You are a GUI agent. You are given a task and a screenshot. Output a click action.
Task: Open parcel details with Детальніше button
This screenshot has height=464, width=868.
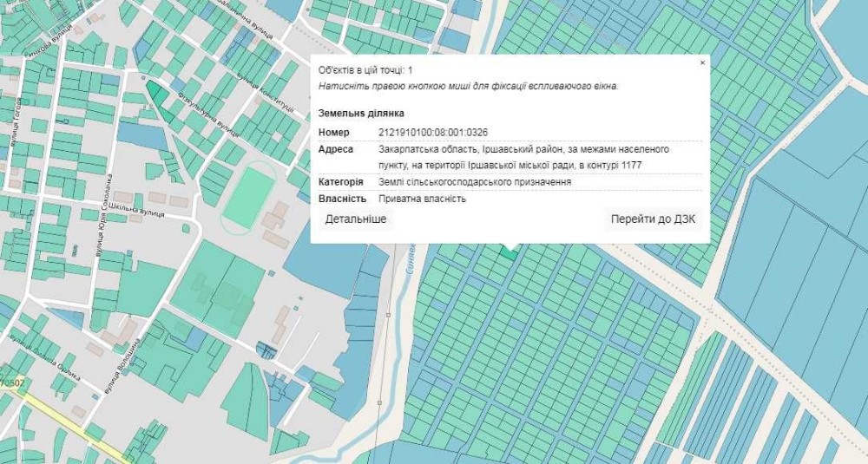point(355,219)
